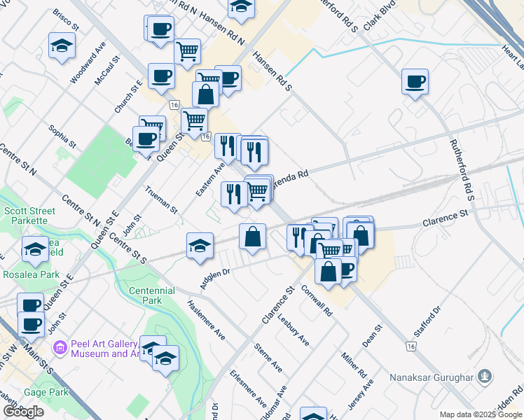Image resolution: width=524 pixels, height=420 pixels.
Task: Click the Google logo
Action: coord(23,412)
